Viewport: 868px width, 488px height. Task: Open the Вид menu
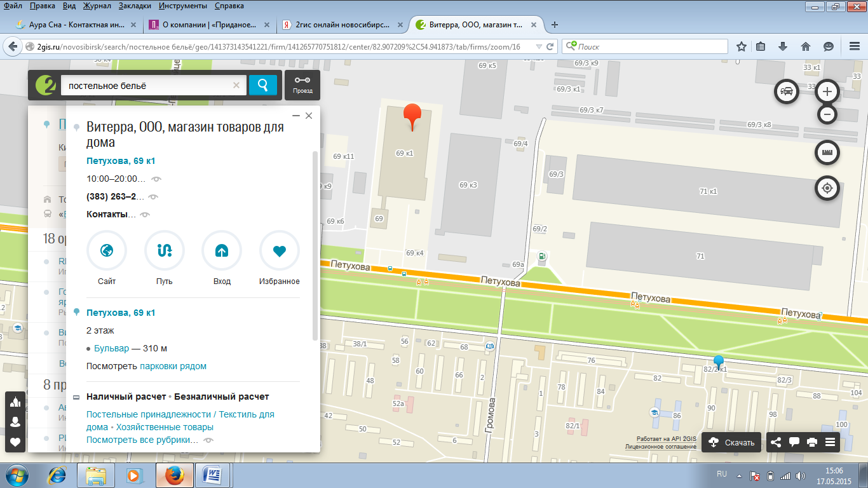(x=70, y=6)
